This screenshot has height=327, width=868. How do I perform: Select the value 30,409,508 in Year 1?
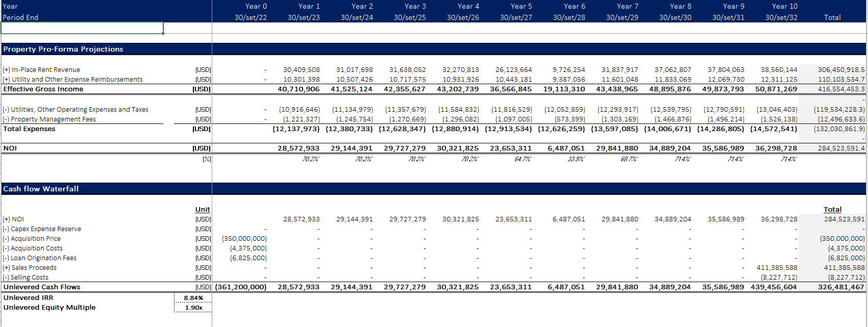302,70
